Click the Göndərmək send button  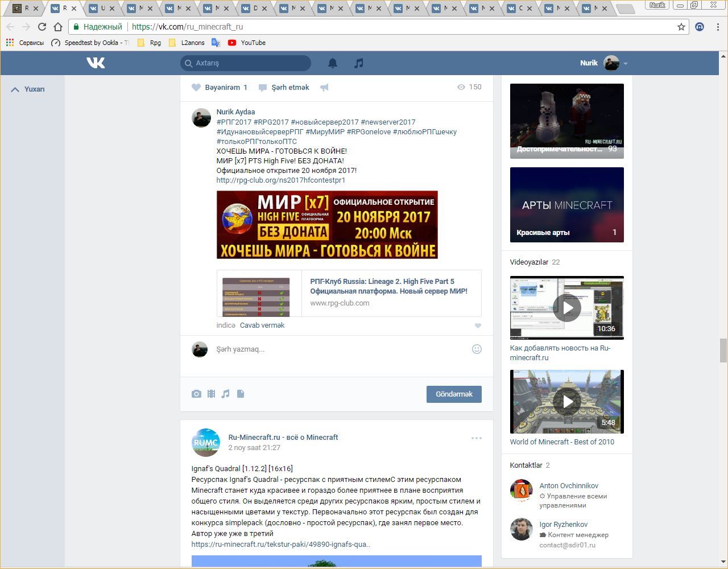[x=454, y=394]
